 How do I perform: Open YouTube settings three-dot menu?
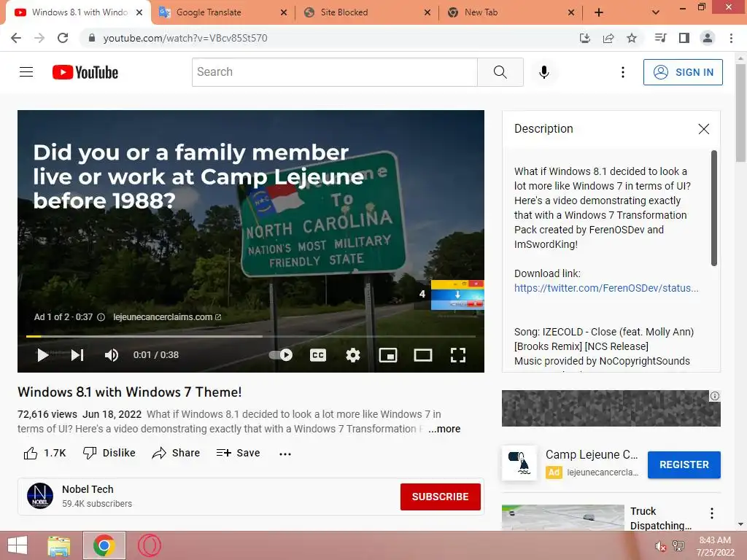point(623,72)
